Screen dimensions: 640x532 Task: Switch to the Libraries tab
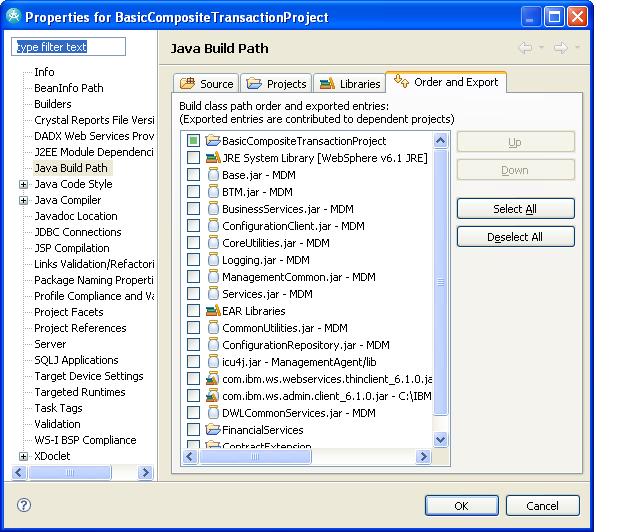[349, 84]
